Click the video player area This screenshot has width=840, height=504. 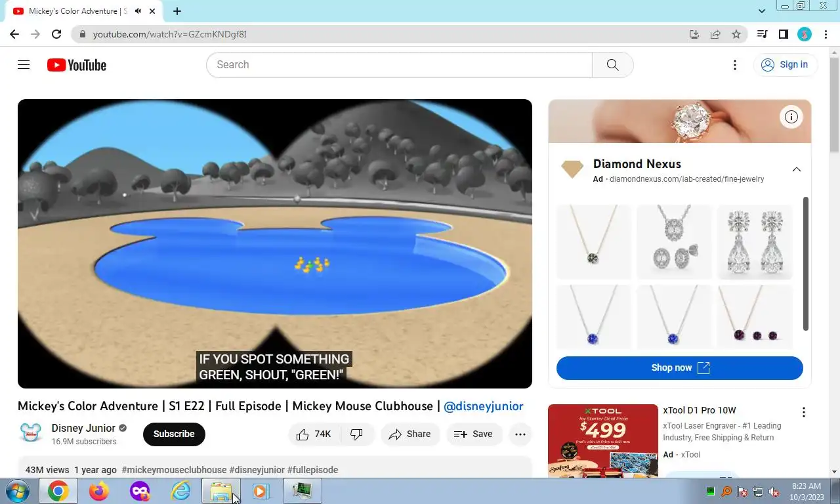(275, 243)
